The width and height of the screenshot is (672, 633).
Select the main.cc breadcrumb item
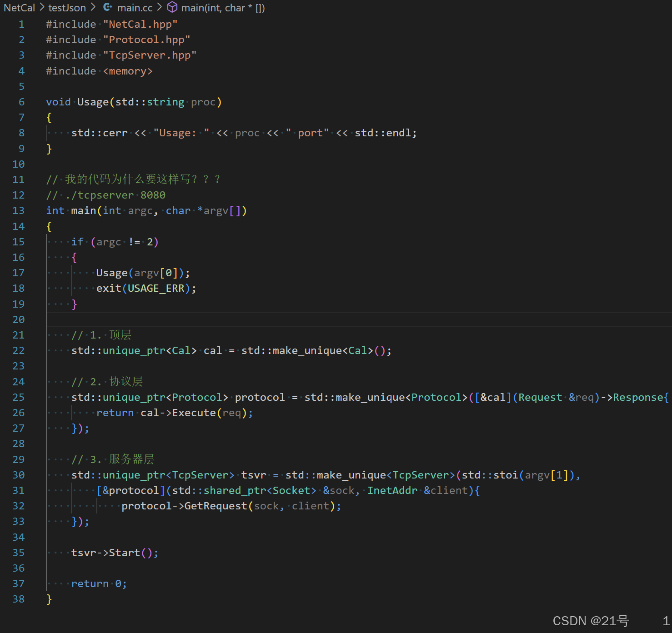[x=135, y=8]
